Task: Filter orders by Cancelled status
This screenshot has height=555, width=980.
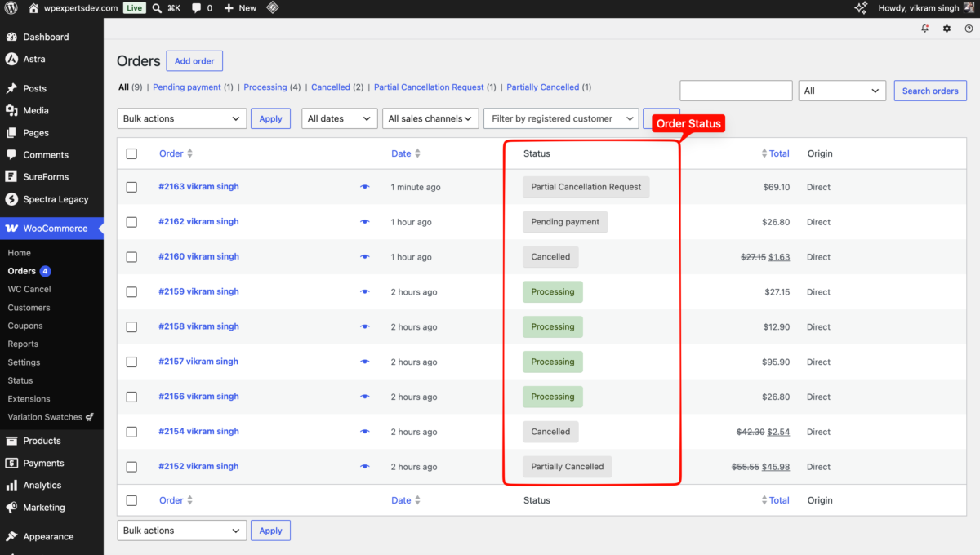Action: tap(331, 87)
